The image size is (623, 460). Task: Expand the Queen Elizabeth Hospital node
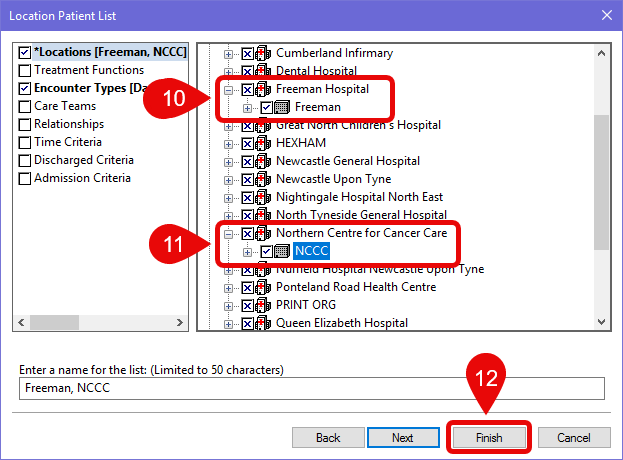coord(228,324)
